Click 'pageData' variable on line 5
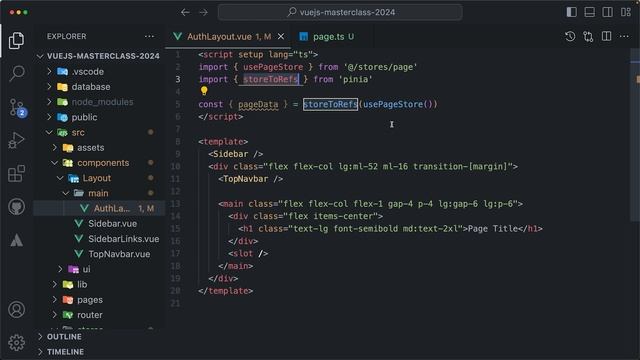Screen dimensions: 640x360 [x=258, y=104]
